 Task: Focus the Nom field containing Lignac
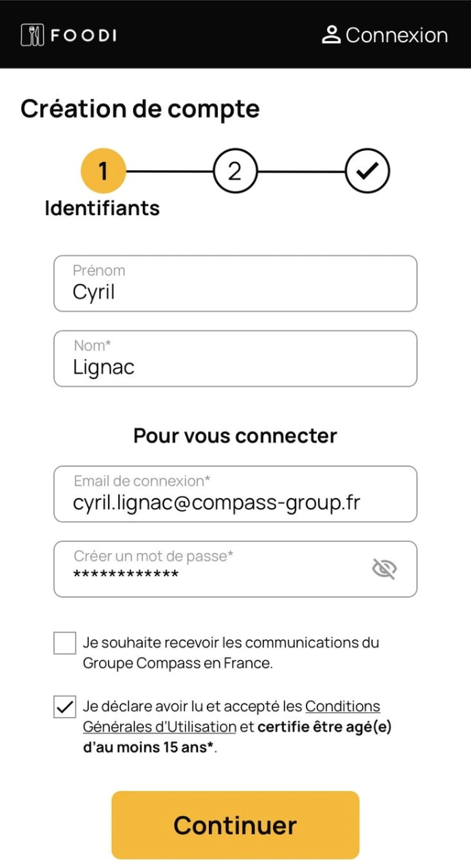click(x=235, y=359)
